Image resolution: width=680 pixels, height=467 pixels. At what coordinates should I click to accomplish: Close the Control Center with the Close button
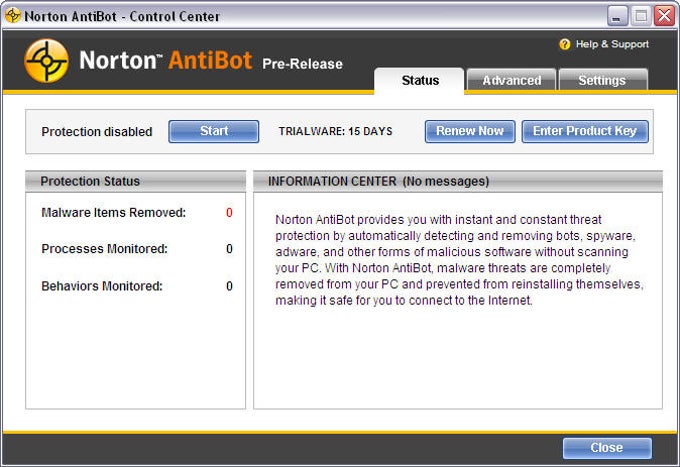[607, 448]
